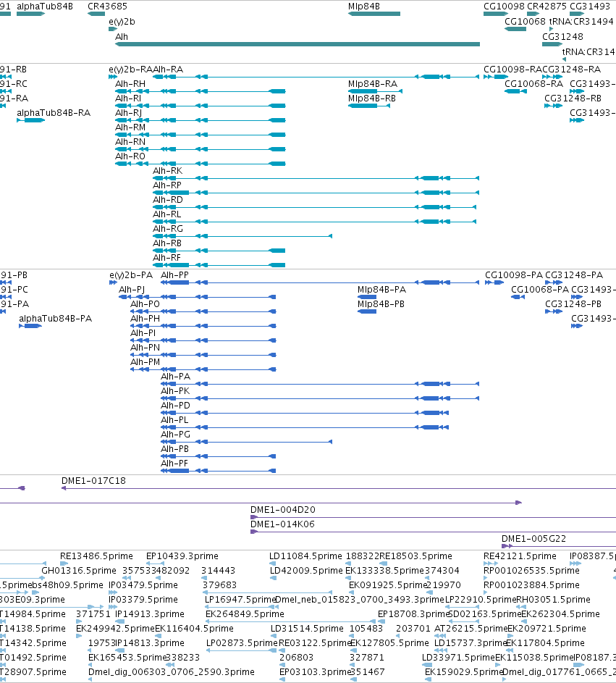
Task: Click the CG10098 gene label
Action: click(x=504, y=7)
